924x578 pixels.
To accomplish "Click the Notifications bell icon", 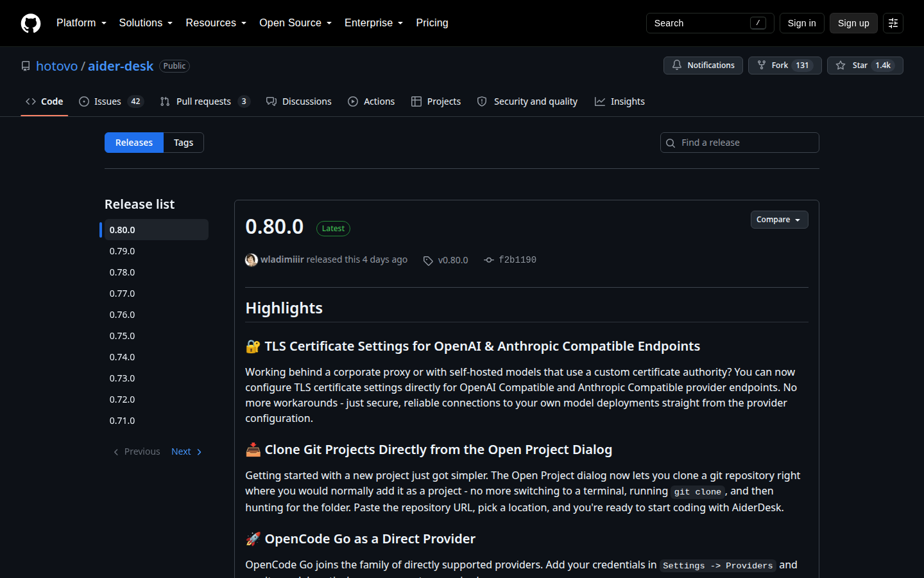I will (677, 66).
